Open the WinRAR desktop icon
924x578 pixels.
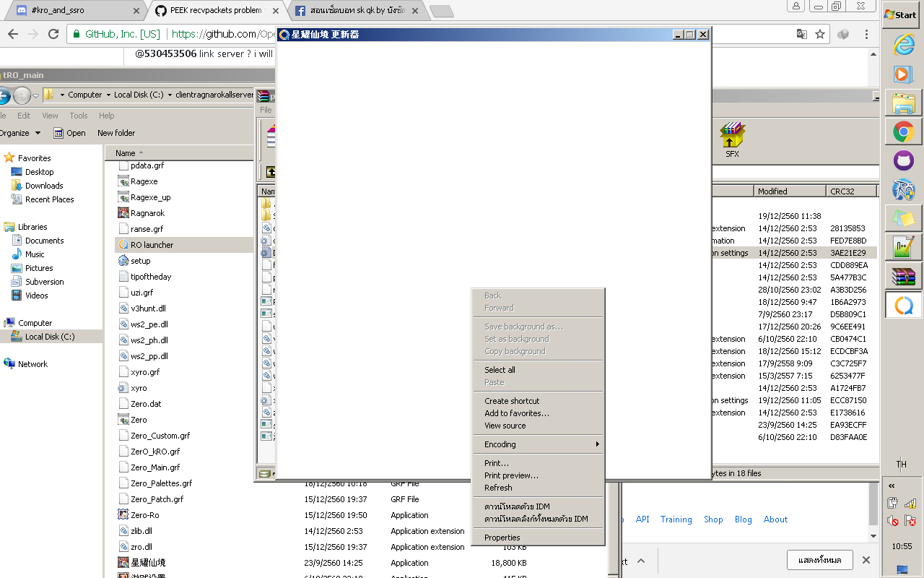coord(902,276)
